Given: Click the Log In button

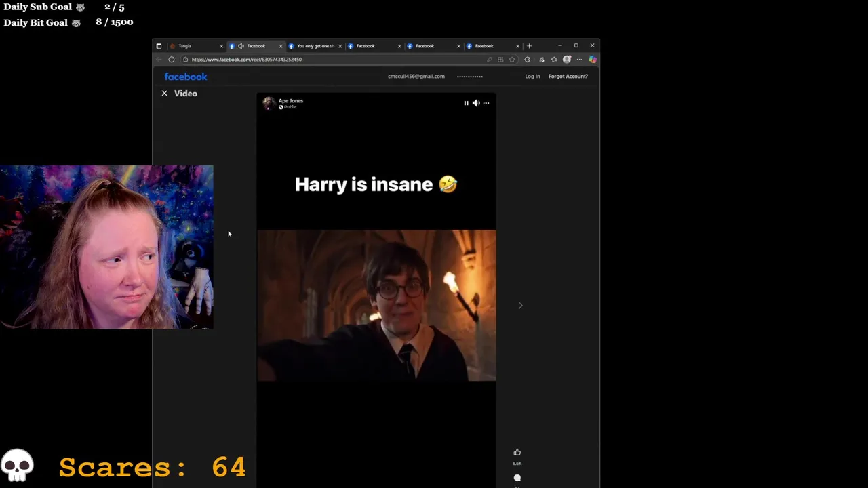Looking at the screenshot, I should (x=532, y=77).
